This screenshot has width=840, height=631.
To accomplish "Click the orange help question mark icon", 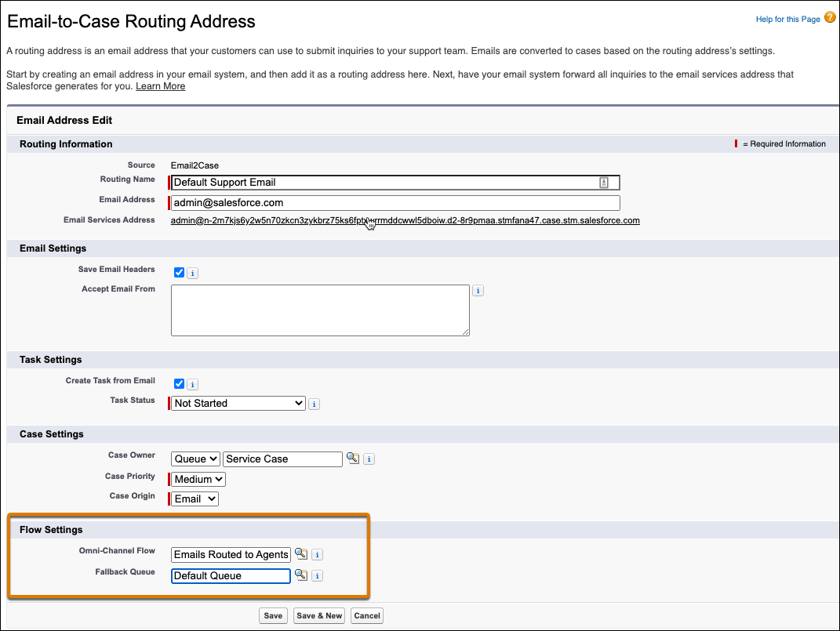I will coord(830,17).
